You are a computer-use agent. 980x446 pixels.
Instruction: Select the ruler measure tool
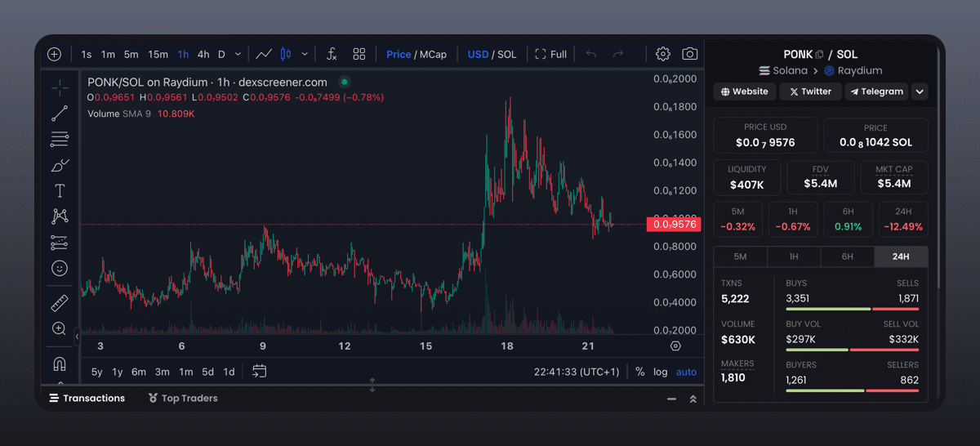(60, 303)
